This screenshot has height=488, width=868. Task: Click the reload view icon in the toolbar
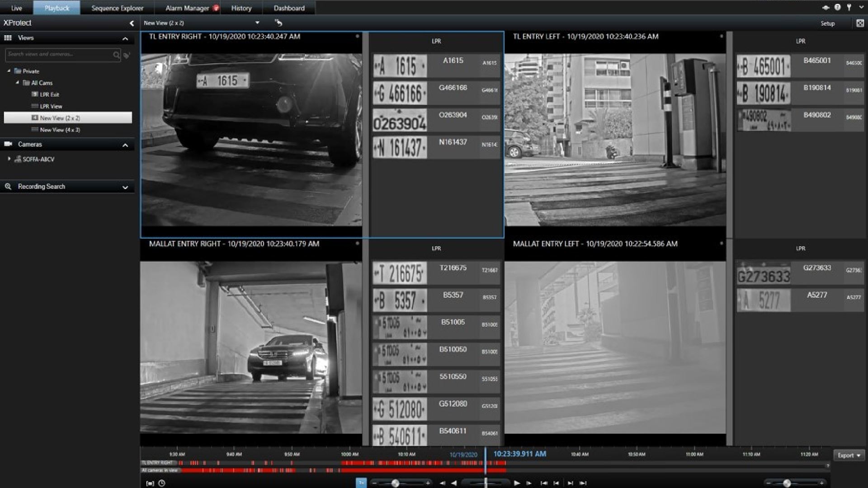pyautogui.click(x=278, y=23)
